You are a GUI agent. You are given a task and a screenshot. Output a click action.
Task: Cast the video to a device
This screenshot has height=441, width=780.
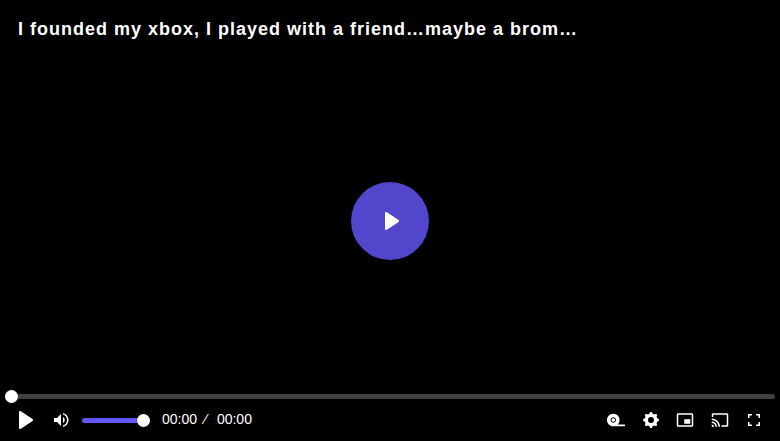(x=720, y=420)
